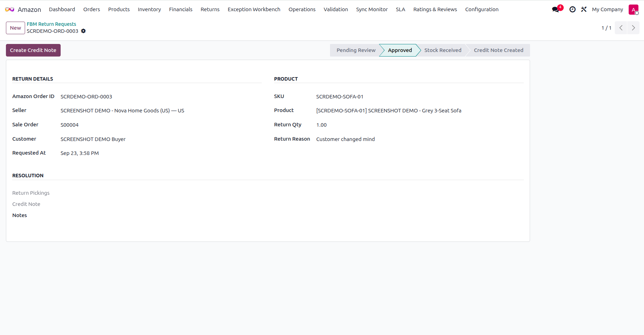Open the Financials menu
The height and width of the screenshot is (335, 644).
pyautogui.click(x=181, y=9)
